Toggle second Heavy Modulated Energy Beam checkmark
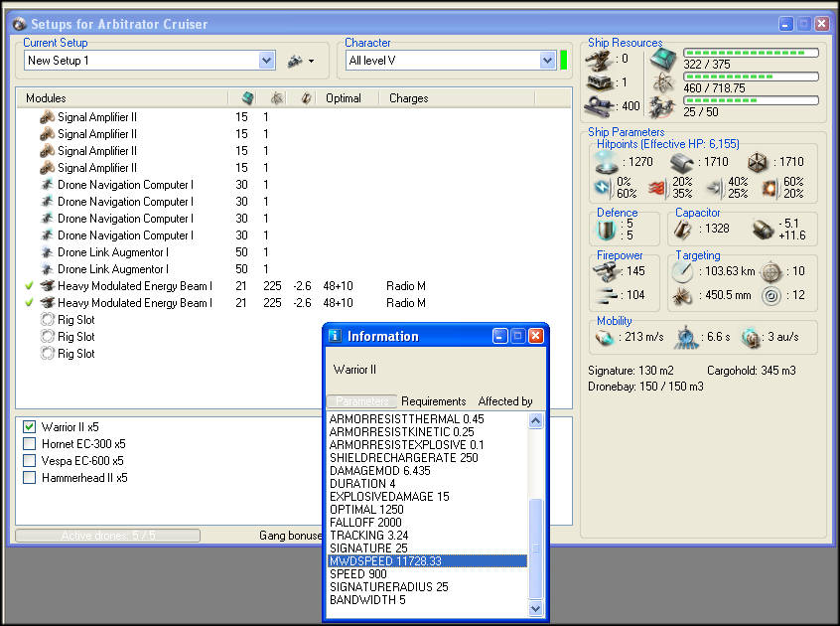This screenshot has width=840, height=626. (x=30, y=303)
